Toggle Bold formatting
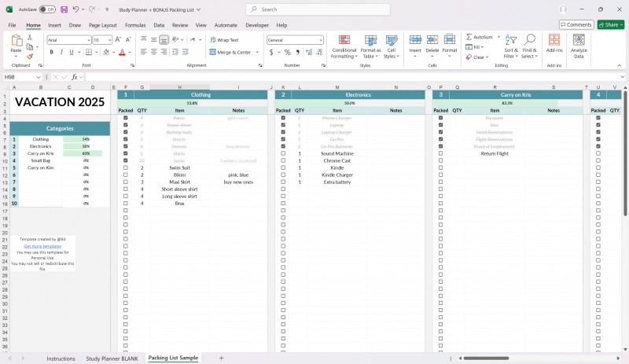 pos(51,52)
